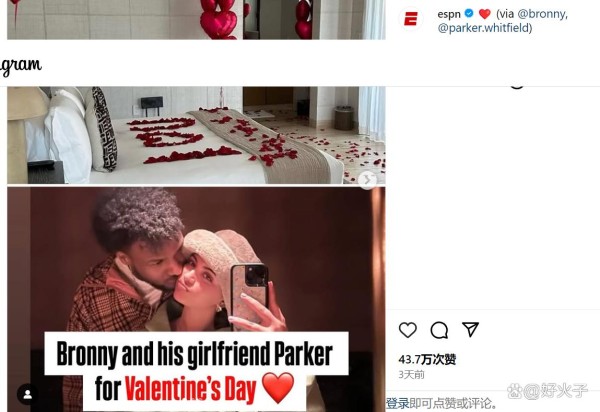Like the post with the heart icon
Image resolution: width=600 pixels, height=412 pixels.
[x=408, y=330]
